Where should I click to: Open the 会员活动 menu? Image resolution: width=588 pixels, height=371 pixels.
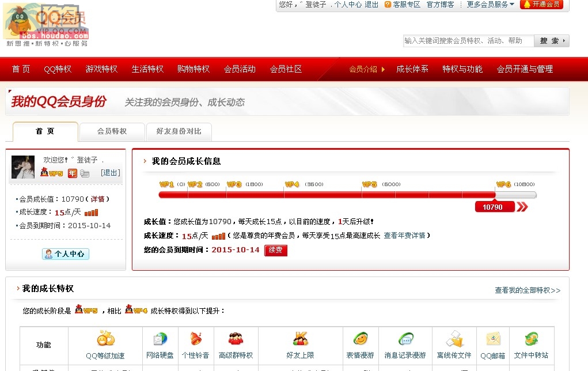[240, 69]
